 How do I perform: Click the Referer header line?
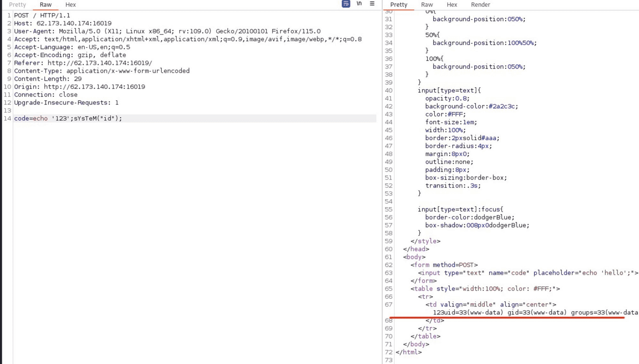pos(83,63)
